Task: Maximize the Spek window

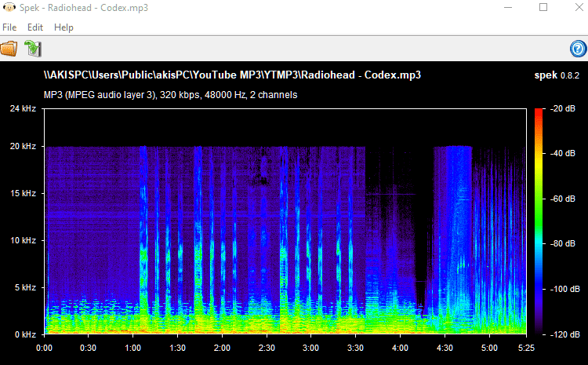Action: click(x=543, y=8)
